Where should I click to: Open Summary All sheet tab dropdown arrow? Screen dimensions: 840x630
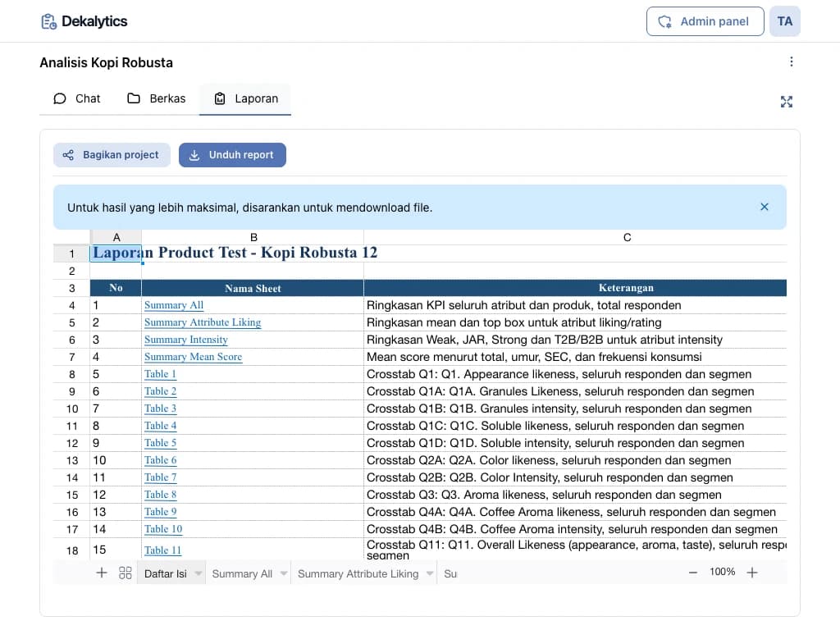pos(284,573)
